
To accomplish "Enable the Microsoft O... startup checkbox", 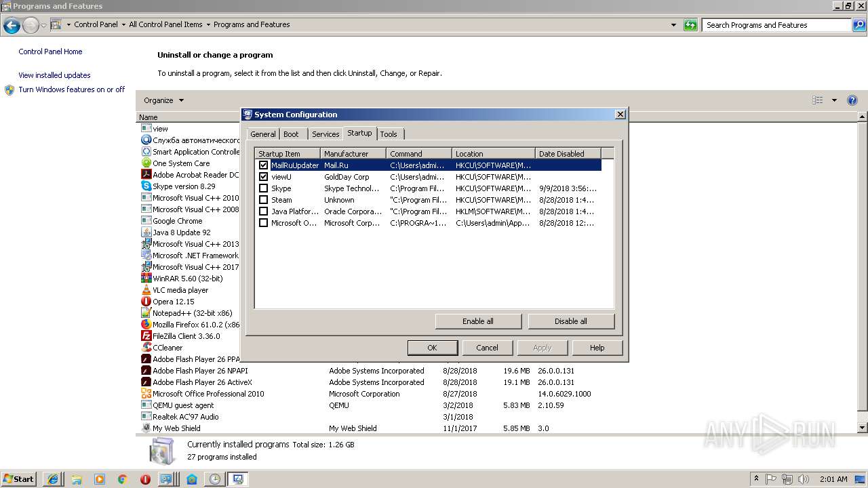I will [x=264, y=223].
